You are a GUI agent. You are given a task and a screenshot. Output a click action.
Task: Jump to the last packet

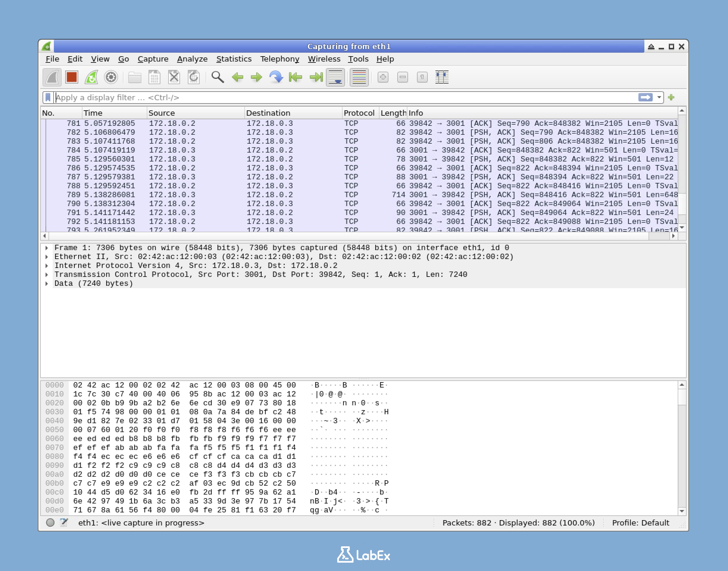[315, 77]
